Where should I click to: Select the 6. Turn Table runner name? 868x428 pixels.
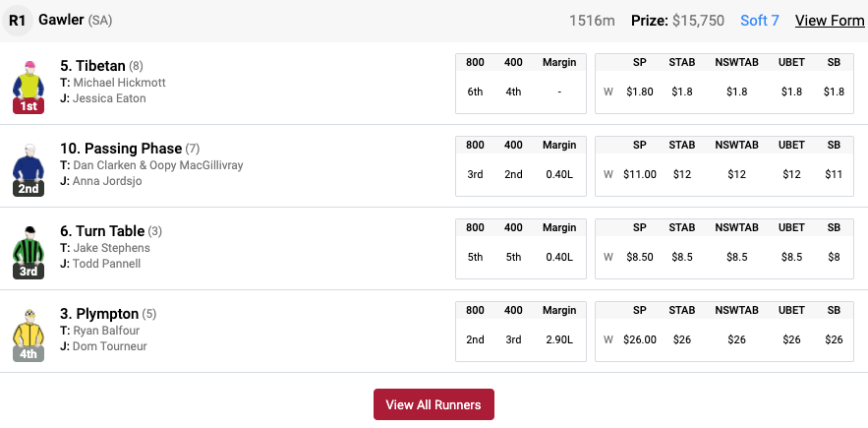pyautogui.click(x=102, y=231)
